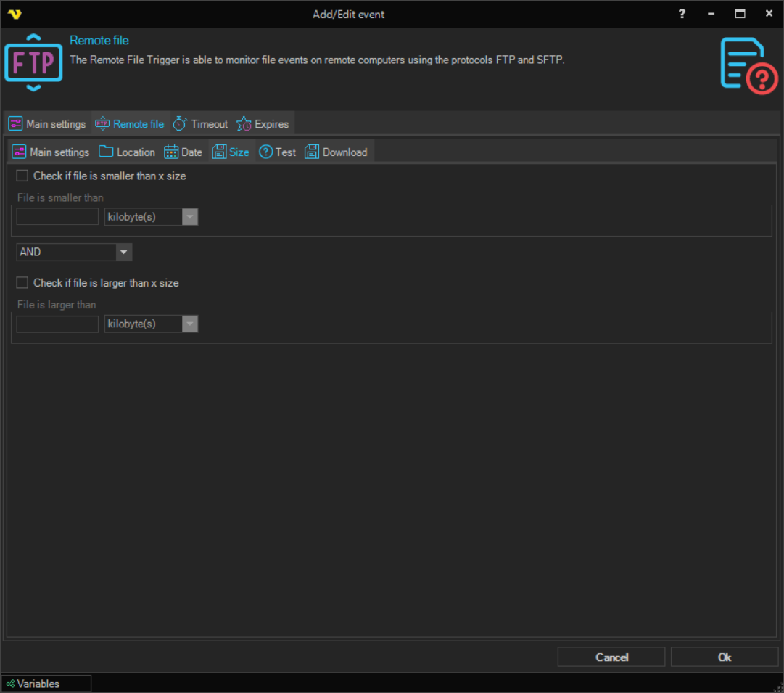
Task: Click the star icon on Expires tab
Action: [x=244, y=124]
